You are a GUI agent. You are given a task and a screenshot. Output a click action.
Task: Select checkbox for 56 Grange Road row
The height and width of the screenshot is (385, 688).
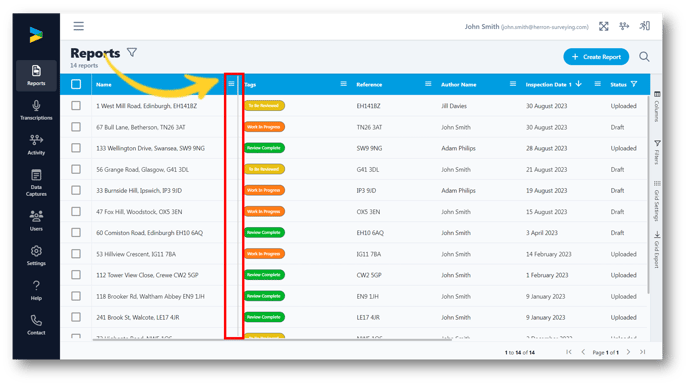click(76, 169)
